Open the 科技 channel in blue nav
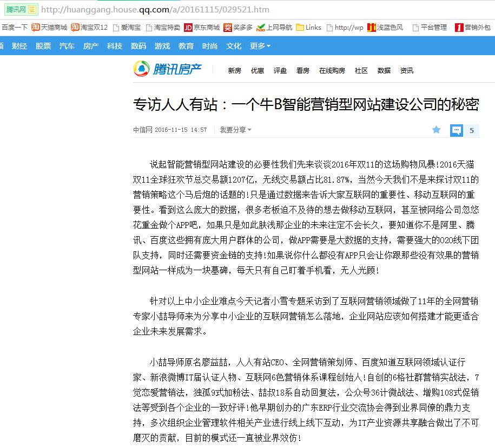This screenshot has width=495, height=448. click(x=115, y=46)
